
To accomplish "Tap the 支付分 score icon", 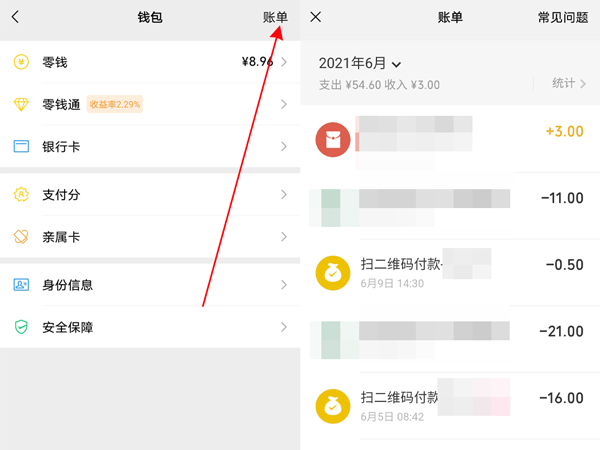I will (21, 194).
